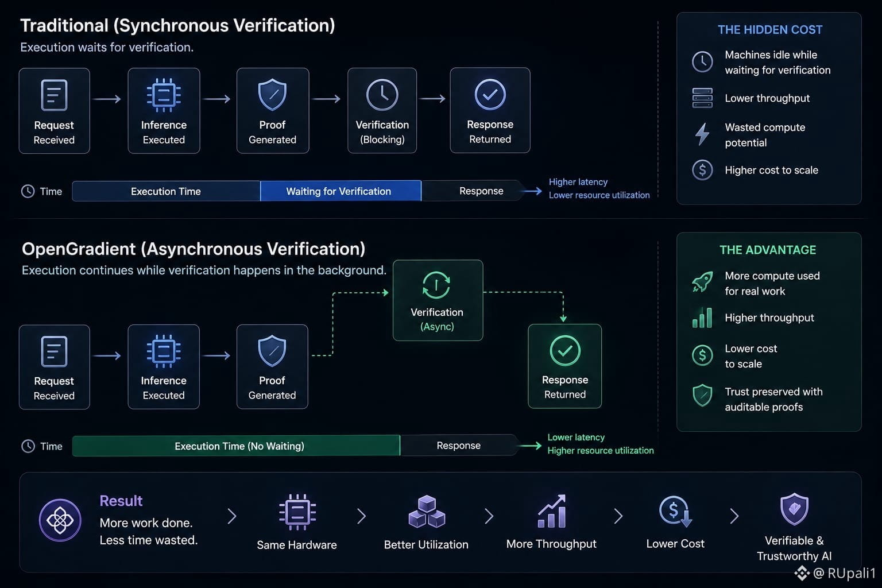Image resolution: width=882 pixels, height=588 pixels.
Task: Click the OpenGradient (Asynchronous Verification) heading
Action: (194, 249)
